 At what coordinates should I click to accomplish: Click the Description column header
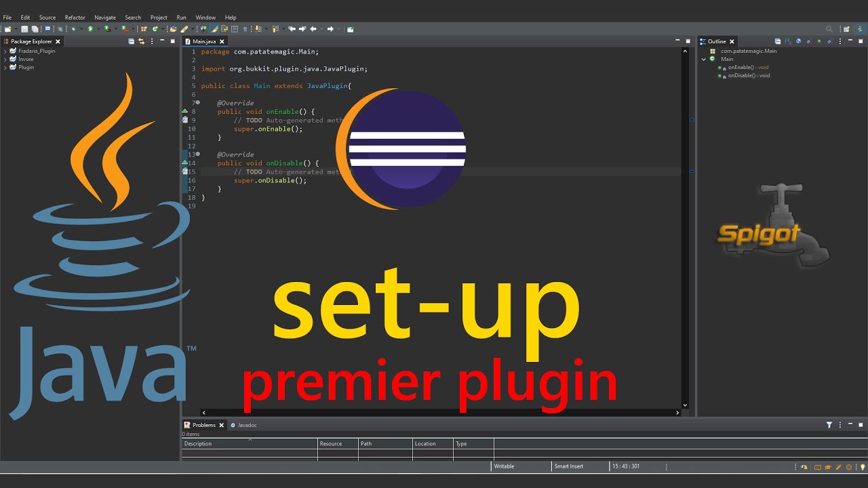(x=250, y=443)
